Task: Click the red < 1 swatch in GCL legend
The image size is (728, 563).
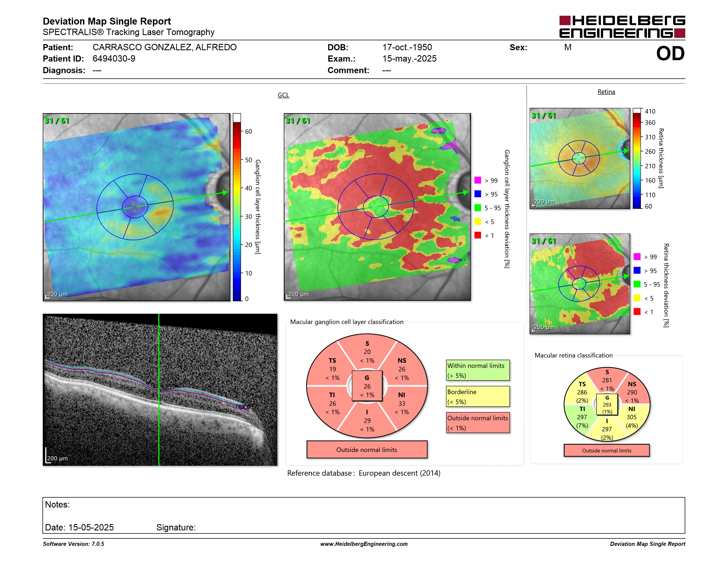Action: [478, 235]
